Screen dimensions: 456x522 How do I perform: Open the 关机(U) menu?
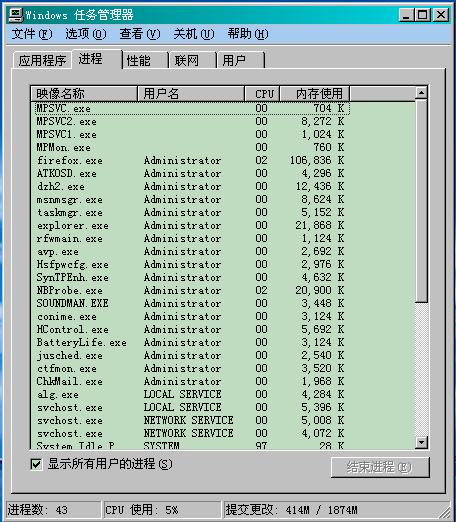pos(194,34)
